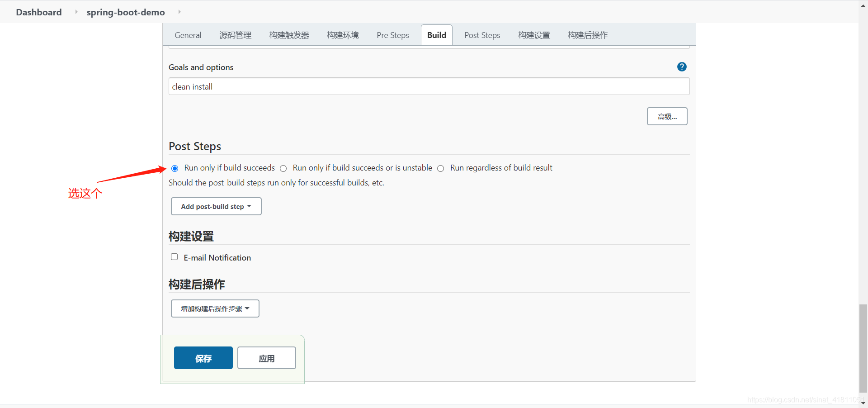The height and width of the screenshot is (408, 868).
Task: Switch to the 构建环境 tab
Action: pyautogui.click(x=343, y=35)
